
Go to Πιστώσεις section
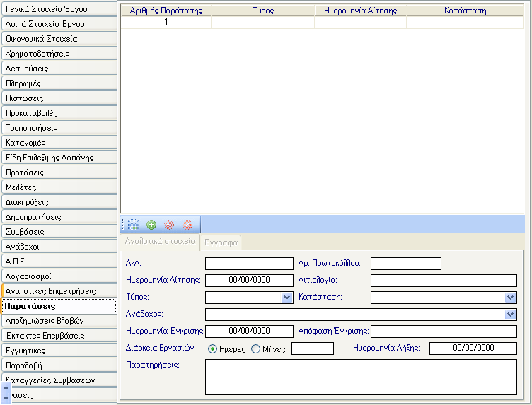tap(59, 98)
